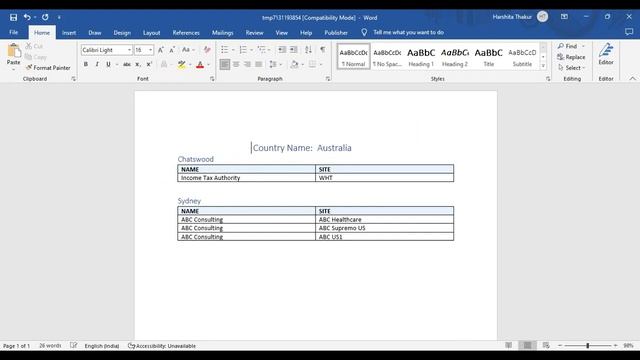Apply the Title style

pyautogui.click(x=488, y=57)
